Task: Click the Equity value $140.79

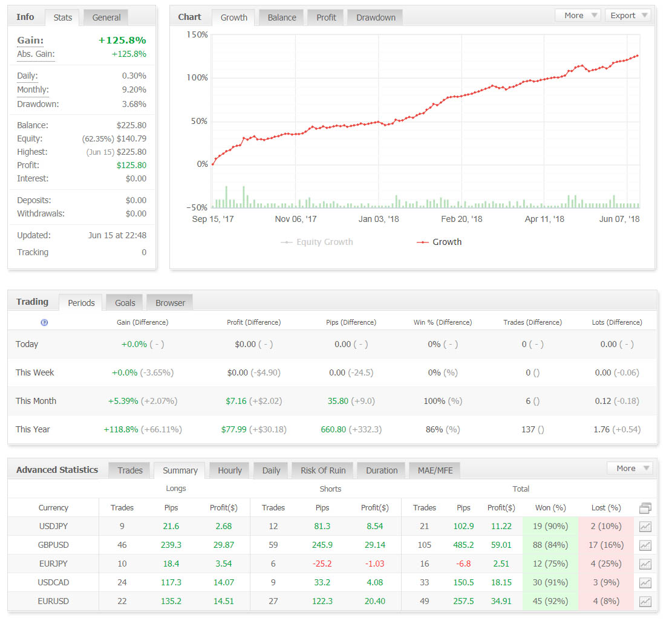Action: pos(131,139)
